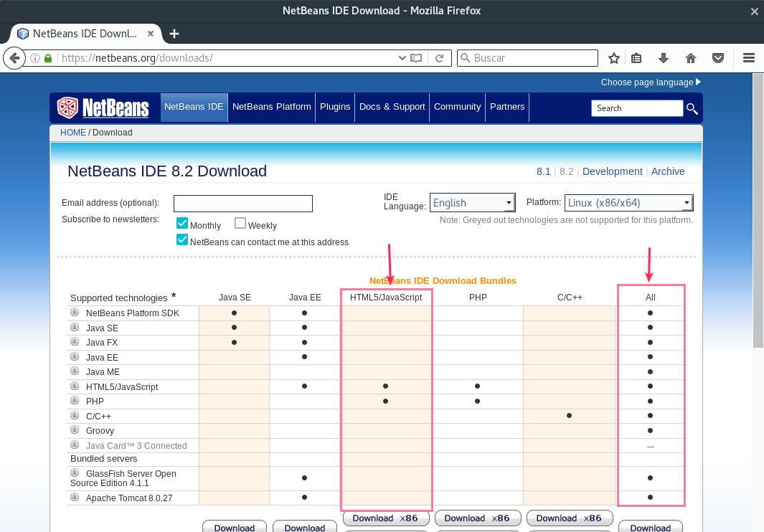Open the Platform dropdown
The height and width of the screenshot is (532, 764).
[628, 203]
